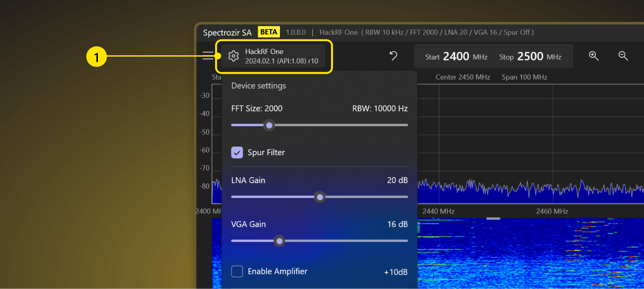Select the Center 2450 MHz readout

click(463, 77)
